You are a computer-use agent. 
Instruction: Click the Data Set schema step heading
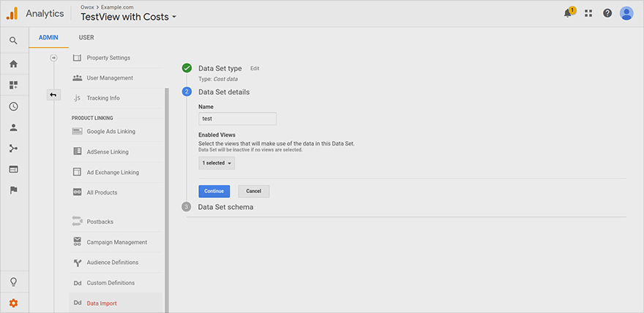225,207
